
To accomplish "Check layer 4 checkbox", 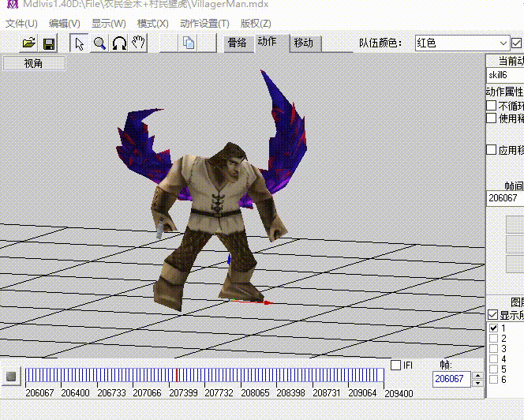I will pyautogui.click(x=493, y=358).
